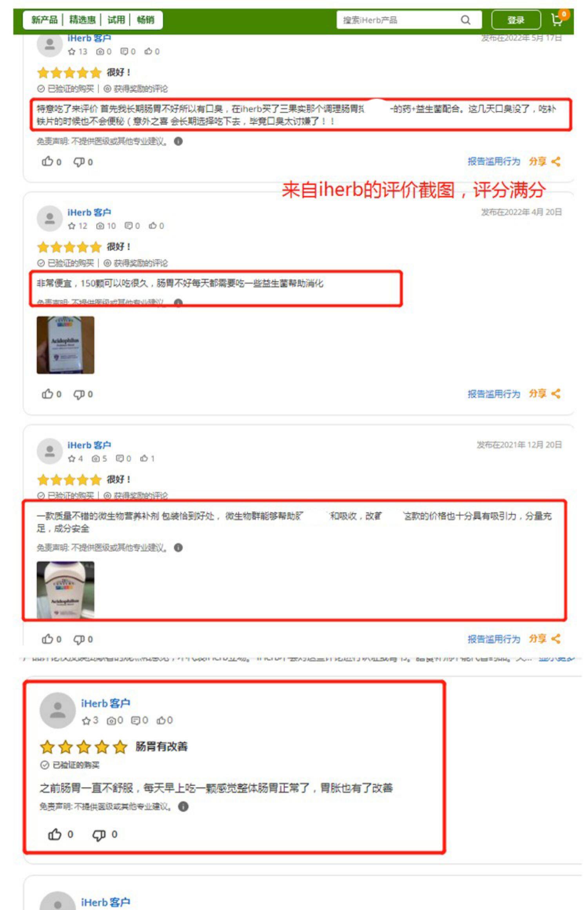The height and width of the screenshot is (910, 588).
Task: Open the shopping cart icon
Action: 557,20
